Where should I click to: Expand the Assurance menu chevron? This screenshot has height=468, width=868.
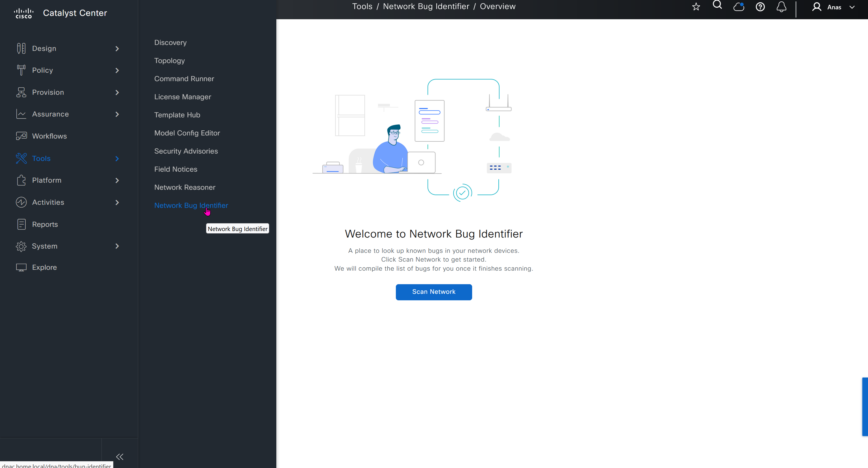click(x=117, y=114)
